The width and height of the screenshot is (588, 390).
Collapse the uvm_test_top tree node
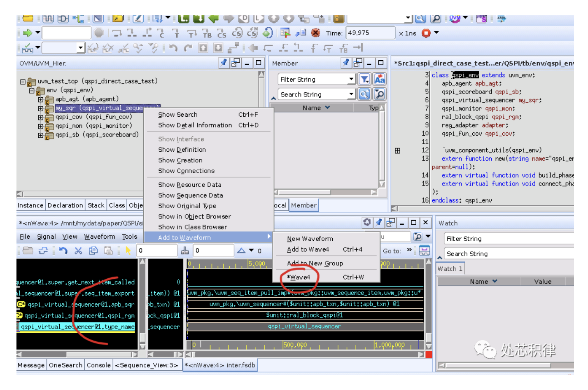[x=23, y=82]
